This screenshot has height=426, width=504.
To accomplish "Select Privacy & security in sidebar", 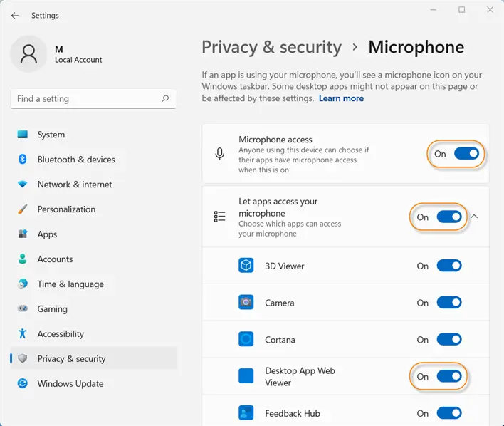I will 93,358.
